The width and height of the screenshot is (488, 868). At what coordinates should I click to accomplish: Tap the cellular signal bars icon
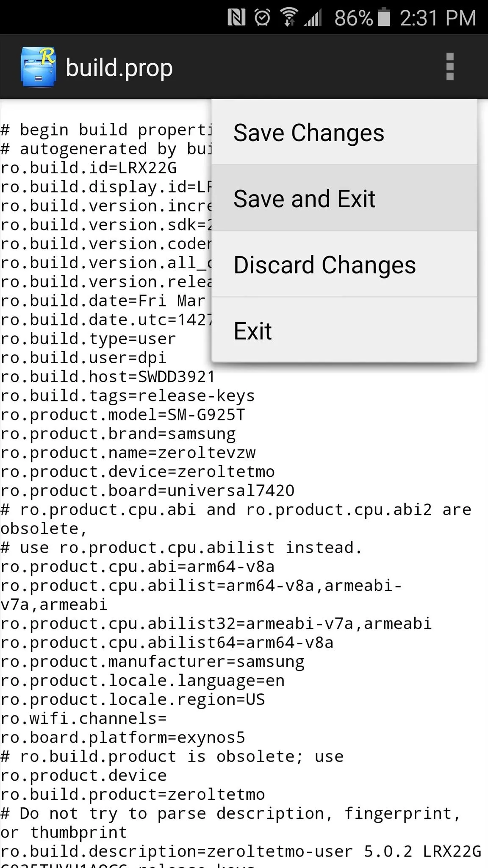(x=313, y=18)
